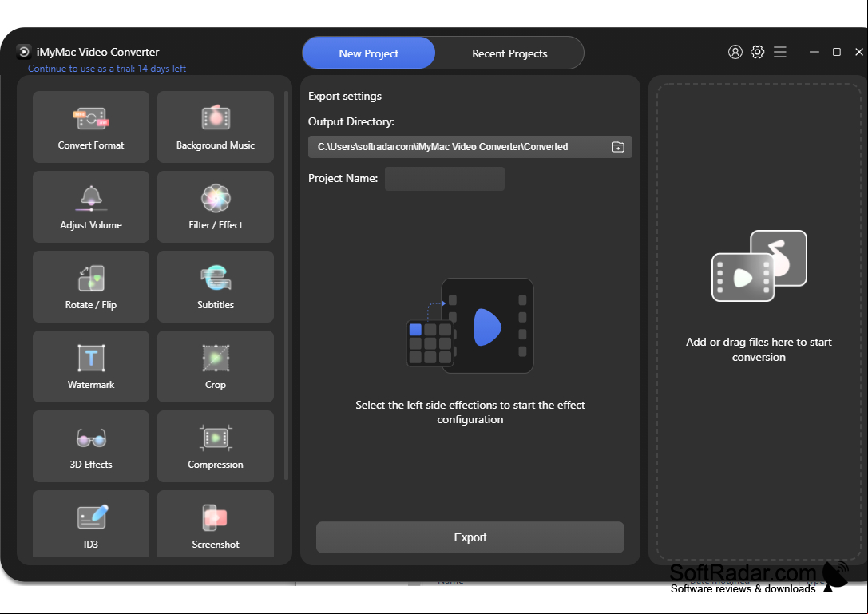The height and width of the screenshot is (614, 868).
Task: Open the Watermark tool
Action: click(x=91, y=366)
